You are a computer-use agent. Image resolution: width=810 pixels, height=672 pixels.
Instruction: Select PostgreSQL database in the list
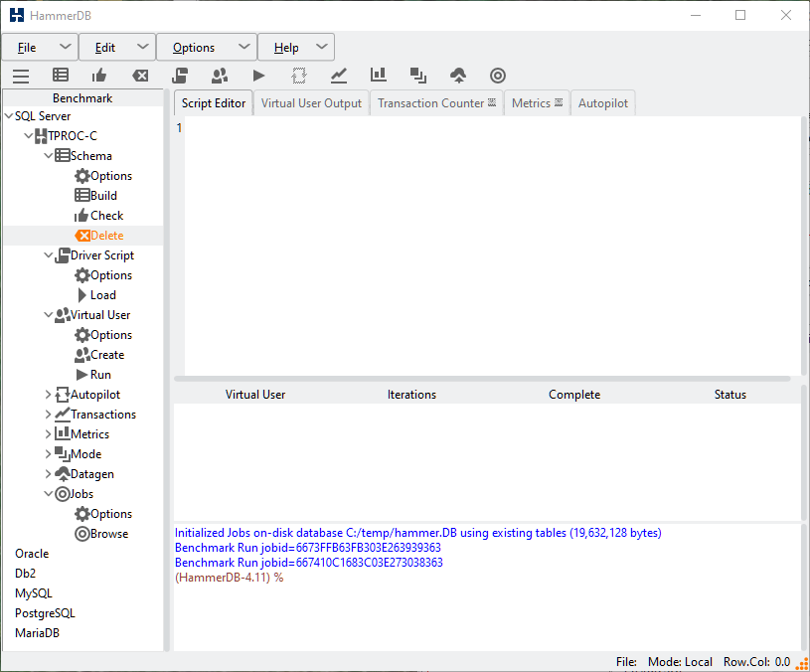(45, 613)
